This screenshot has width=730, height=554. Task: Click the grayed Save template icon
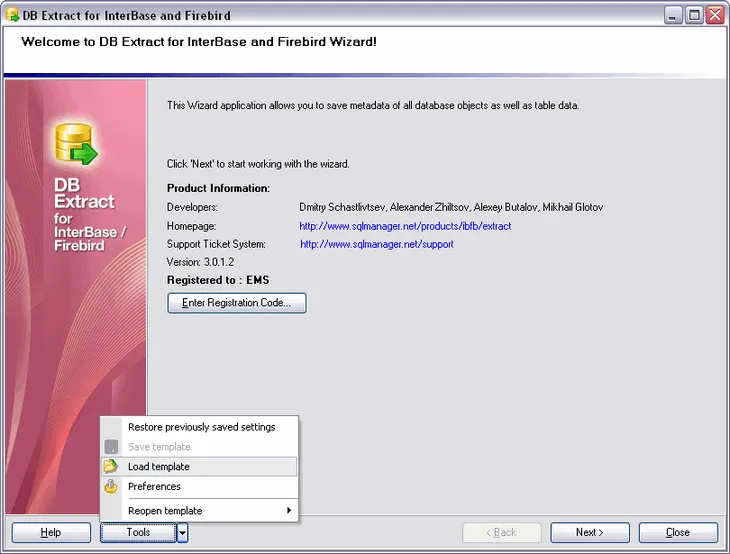click(x=111, y=446)
